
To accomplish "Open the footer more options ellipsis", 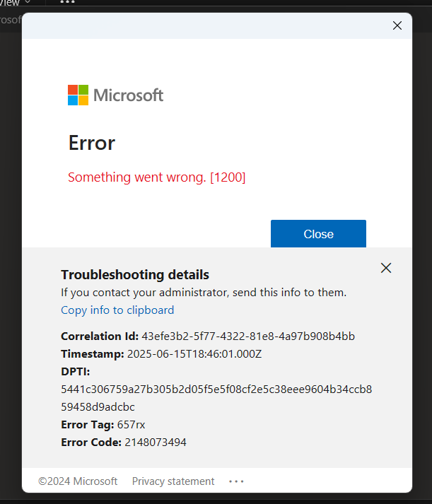I will (236, 481).
